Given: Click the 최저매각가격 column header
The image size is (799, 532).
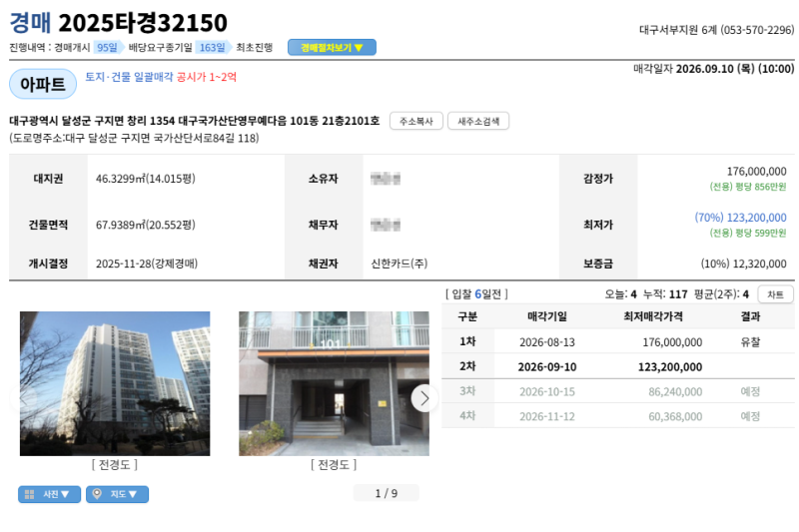Looking at the screenshot, I should coord(653,316).
